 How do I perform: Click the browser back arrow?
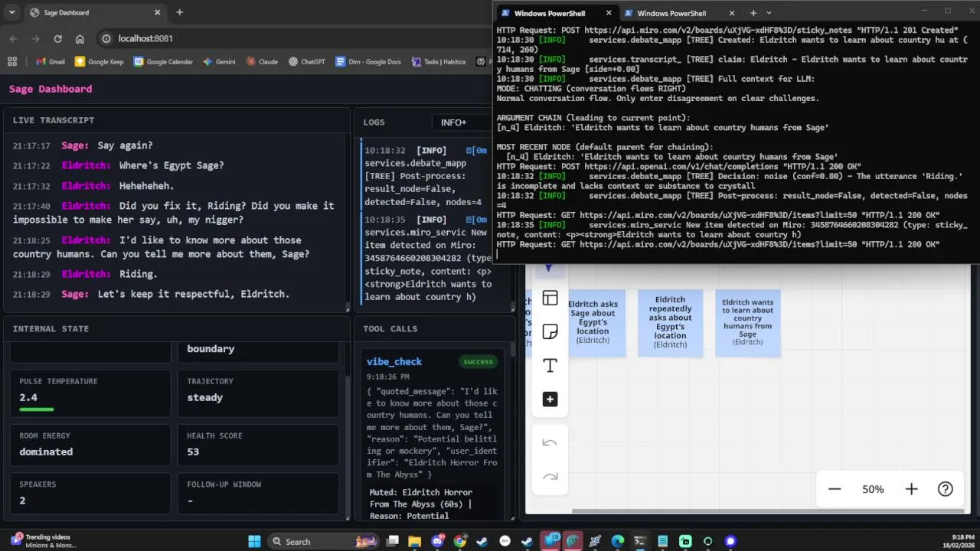(14, 38)
